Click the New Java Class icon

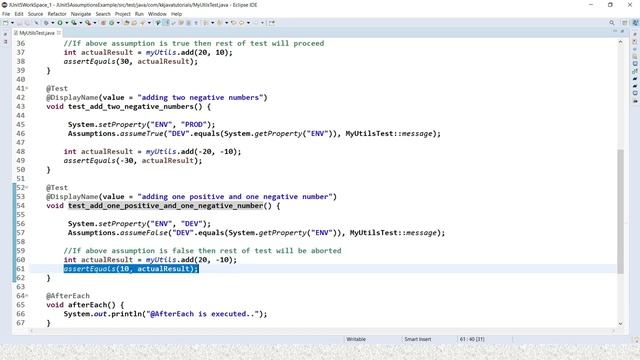[x=111, y=23]
